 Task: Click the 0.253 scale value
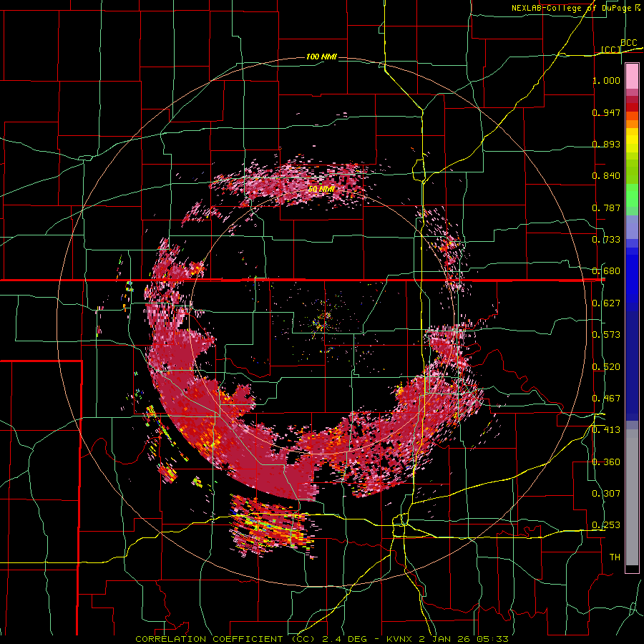point(606,525)
